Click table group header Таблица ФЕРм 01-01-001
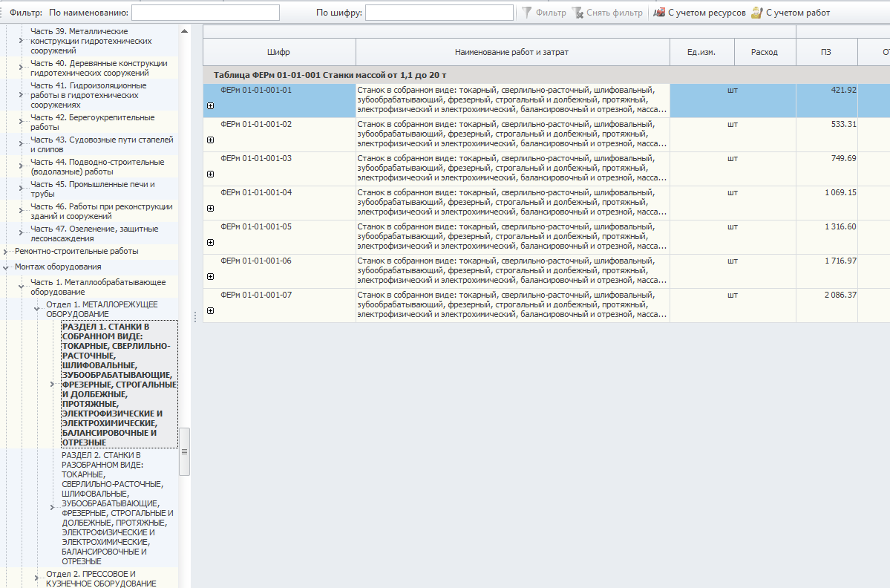This screenshot has width=890, height=588. 330,75
